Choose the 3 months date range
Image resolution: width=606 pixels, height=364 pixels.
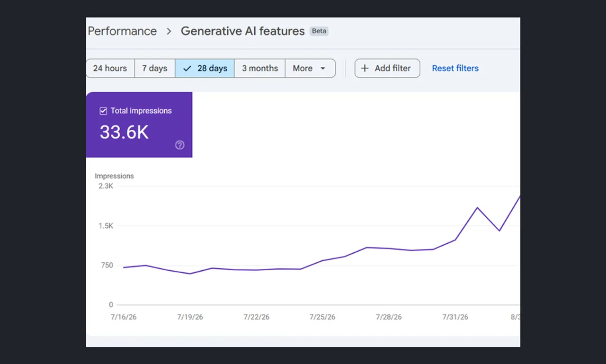pos(260,68)
